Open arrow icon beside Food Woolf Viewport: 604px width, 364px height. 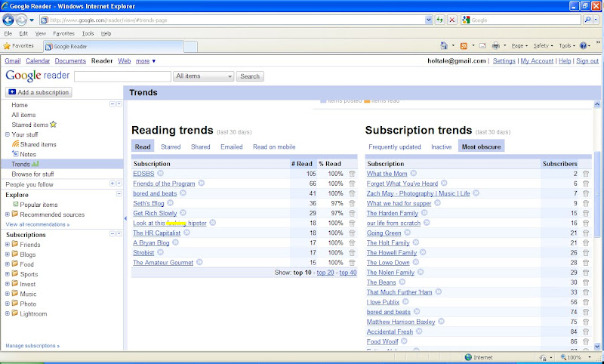coord(404,341)
